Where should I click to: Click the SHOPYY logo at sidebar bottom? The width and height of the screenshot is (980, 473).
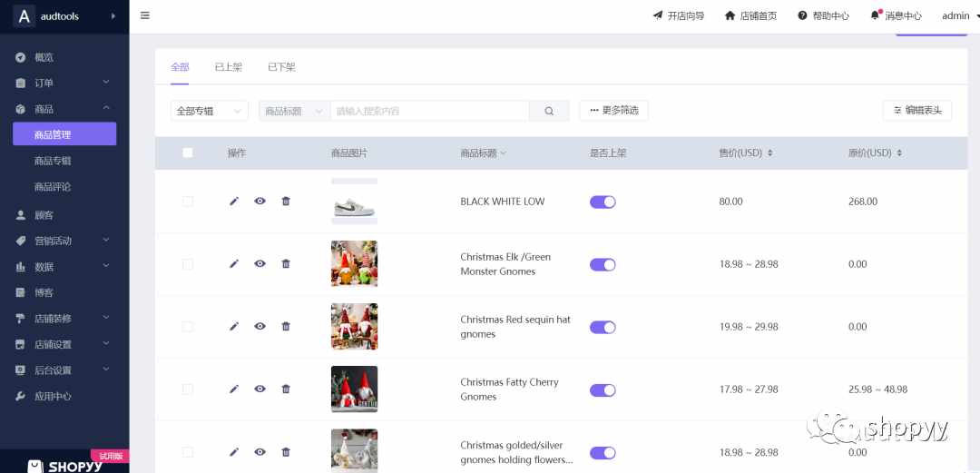pyautogui.click(x=65, y=465)
